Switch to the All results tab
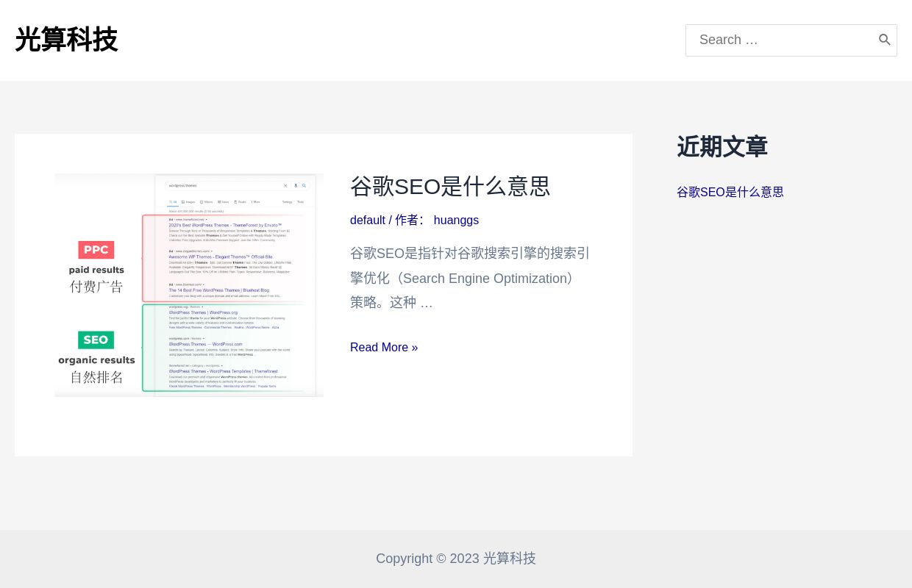The image size is (912, 588). click(173, 202)
